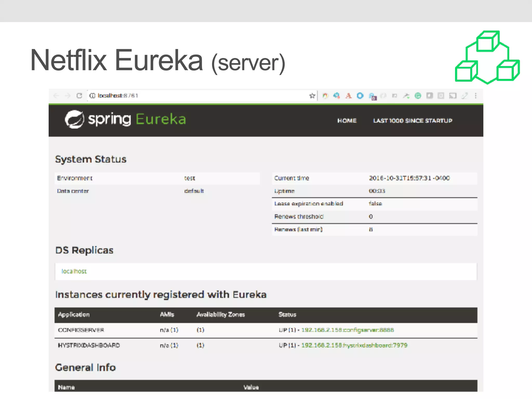Click the Availability Zones column header
This screenshot has height=399, width=532.
pyautogui.click(x=221, y=315)
